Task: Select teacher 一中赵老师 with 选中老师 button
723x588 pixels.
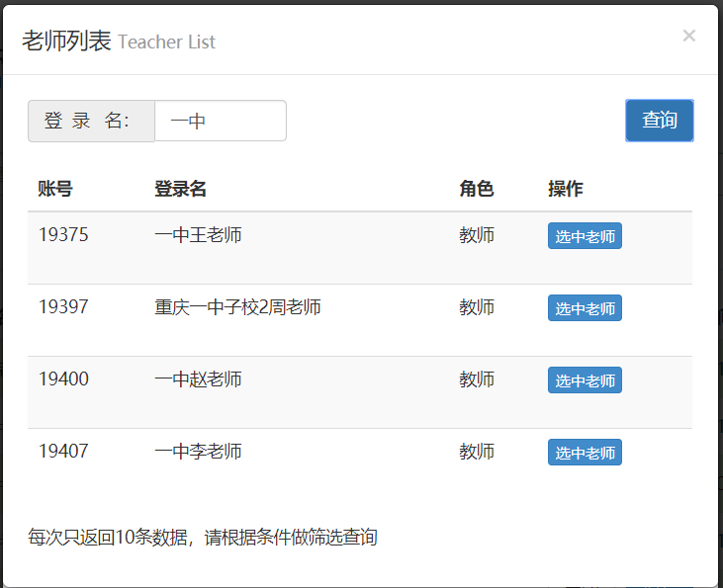Action: 585,380
